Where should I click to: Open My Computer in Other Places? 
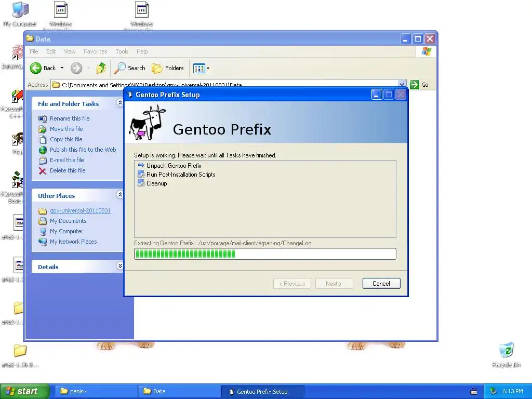(x=66, y=231)
